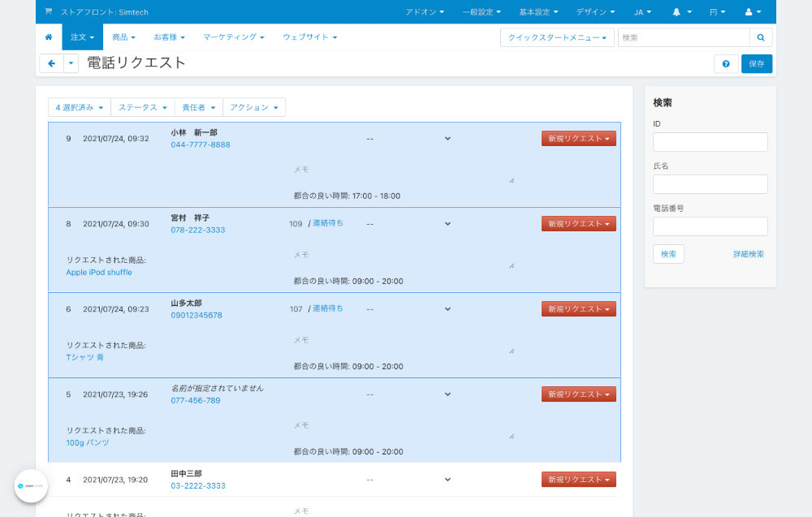Expand the dropdown next to back arrow
The width and height of the screenshot is (812, 517).
click(x=71, y=63)
